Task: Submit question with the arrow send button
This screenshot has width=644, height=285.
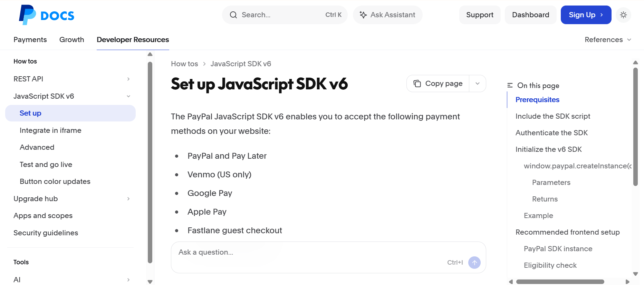Action: tap(474, 263)
